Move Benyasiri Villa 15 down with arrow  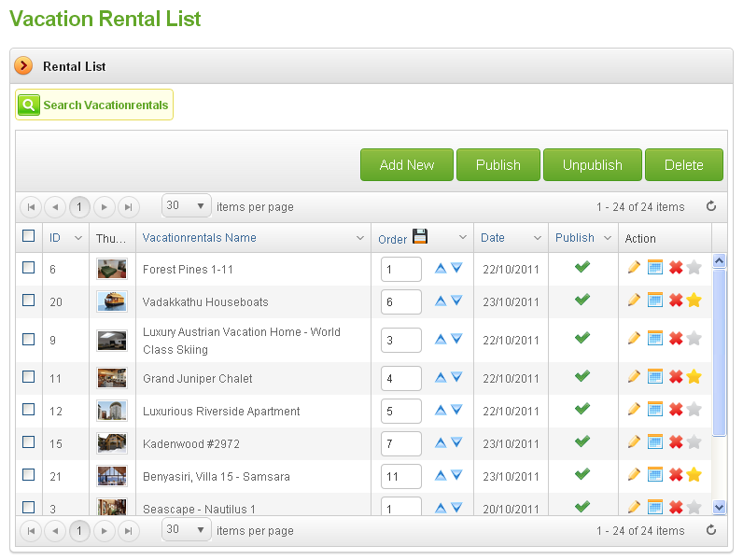pyautogui.click(x=456, y=475)
